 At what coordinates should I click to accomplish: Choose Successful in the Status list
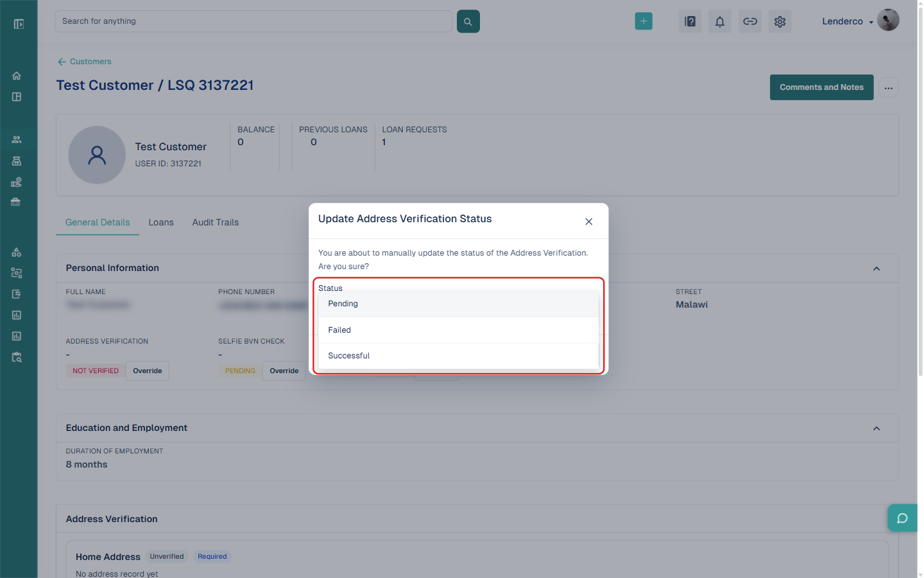458,356
